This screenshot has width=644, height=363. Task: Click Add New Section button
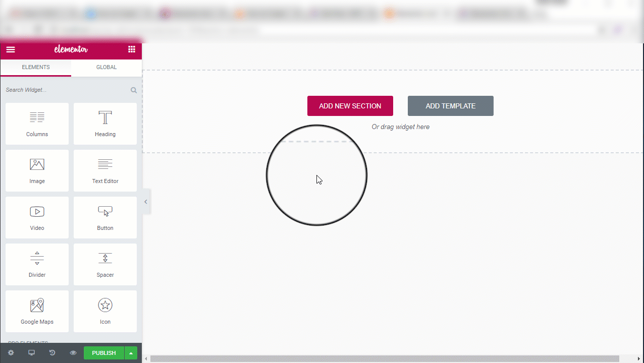pos(350,106)
